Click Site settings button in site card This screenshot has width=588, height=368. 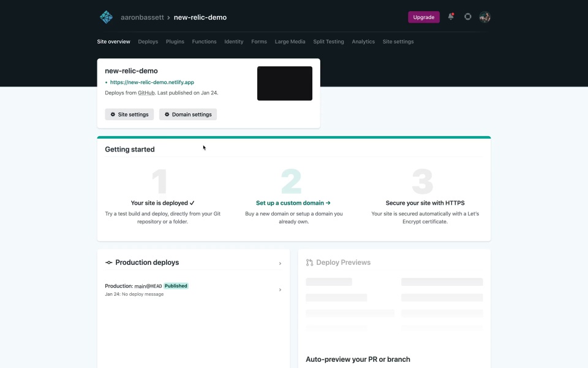[129, 115]
